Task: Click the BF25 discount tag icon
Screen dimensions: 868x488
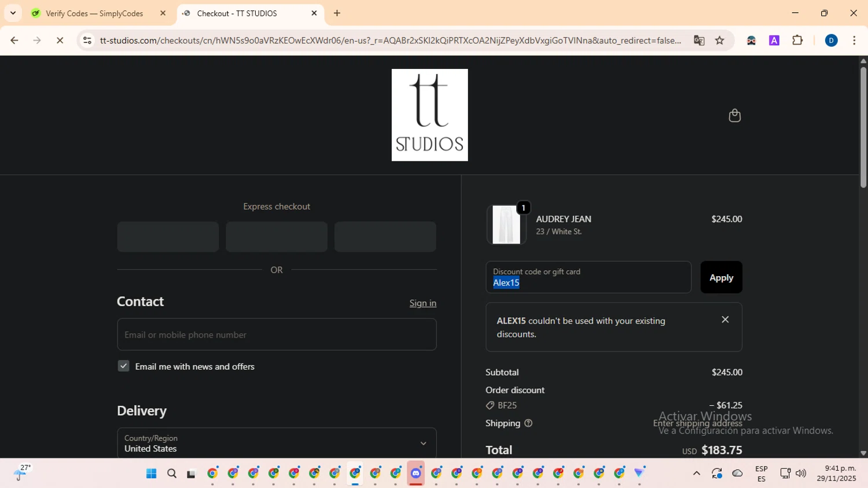Action: pyautogui.click(x=490, y=405)
